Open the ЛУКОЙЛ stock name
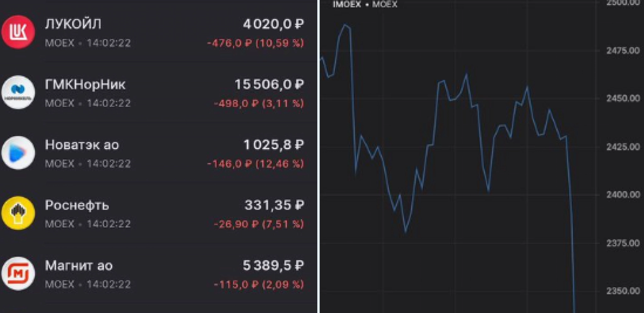 [73, 24]
